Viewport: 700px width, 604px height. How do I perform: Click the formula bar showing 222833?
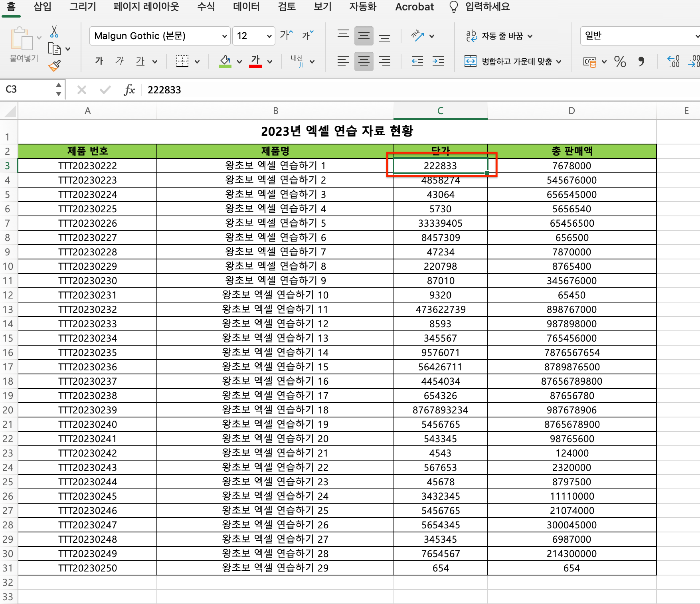420,90
